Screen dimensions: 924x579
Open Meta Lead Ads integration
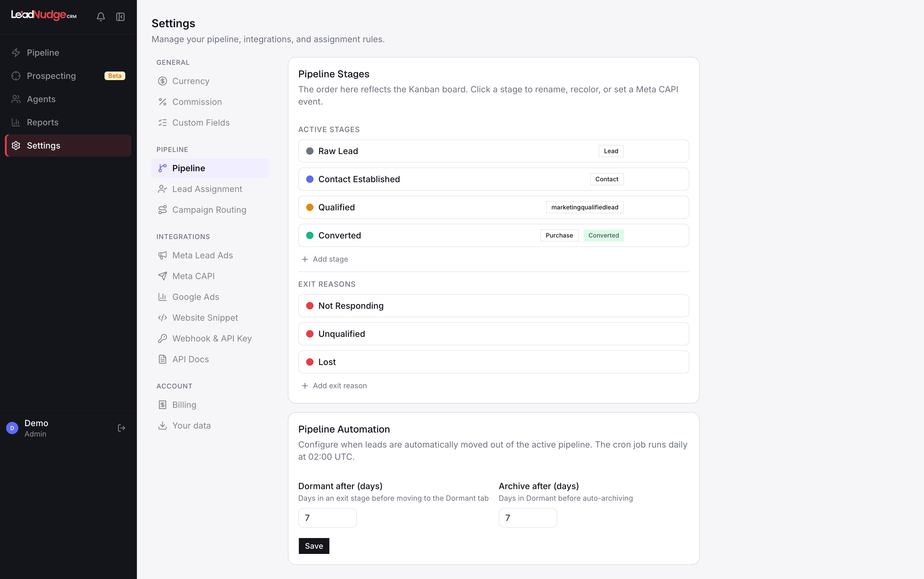210,256
